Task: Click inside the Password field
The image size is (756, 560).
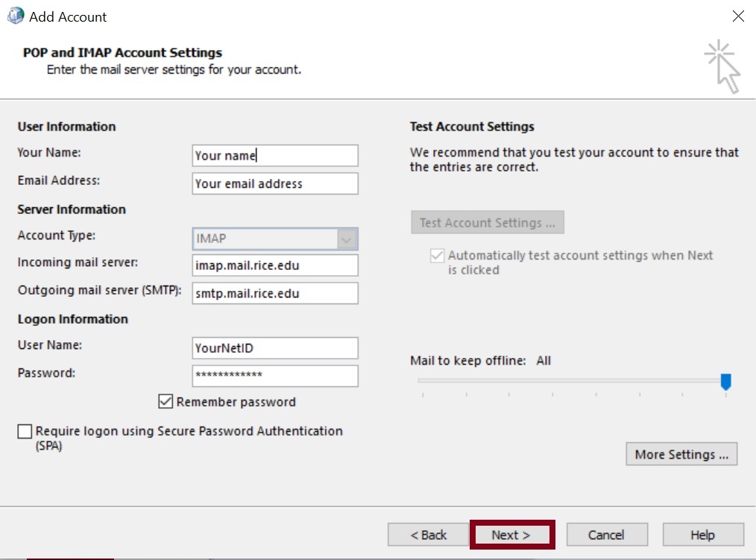Action: pos(274,376)
